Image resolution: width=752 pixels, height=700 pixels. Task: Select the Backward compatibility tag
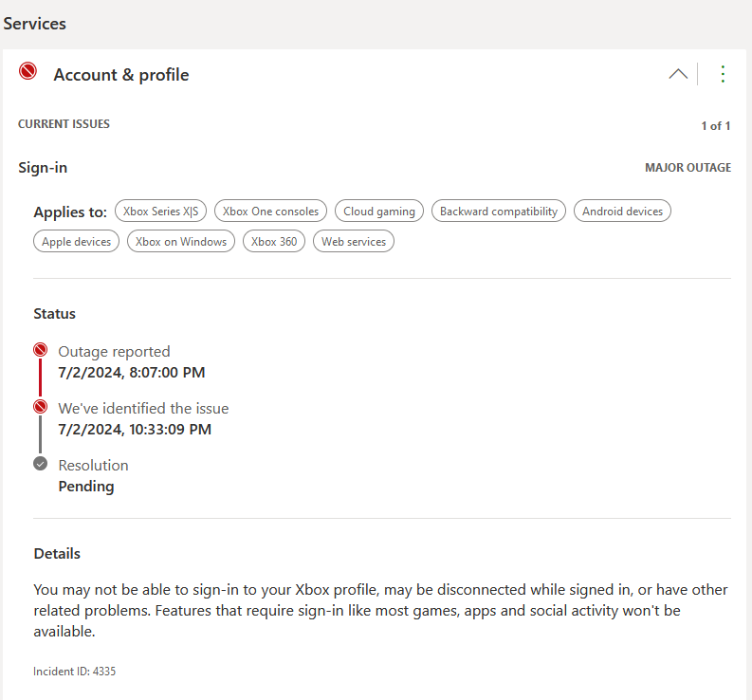coord(499,212)
